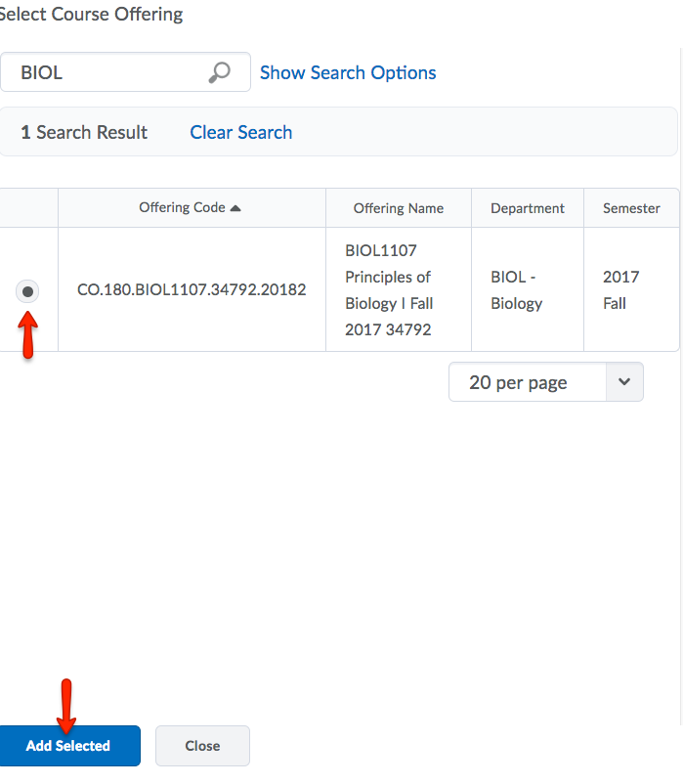Click the 1 Search Result text
Image resolution: width=683 pixels, height=784 pixels.
coord(84,133)
